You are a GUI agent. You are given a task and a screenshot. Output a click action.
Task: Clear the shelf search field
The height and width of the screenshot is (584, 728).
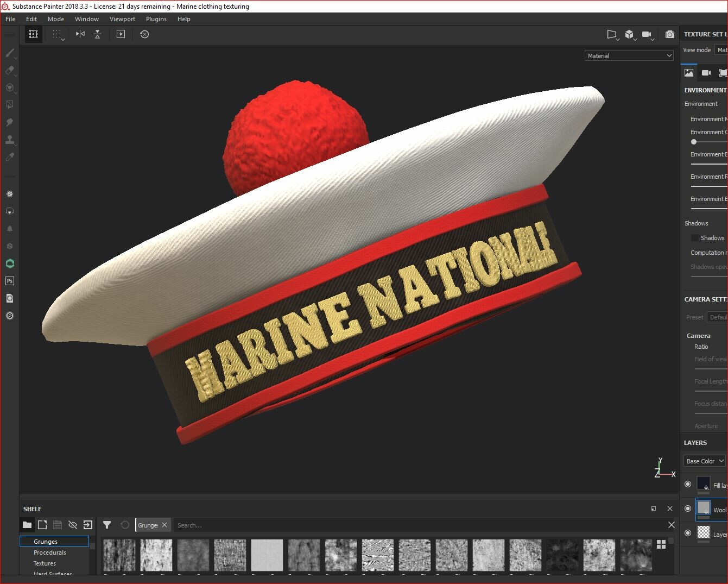coord(672,525)
